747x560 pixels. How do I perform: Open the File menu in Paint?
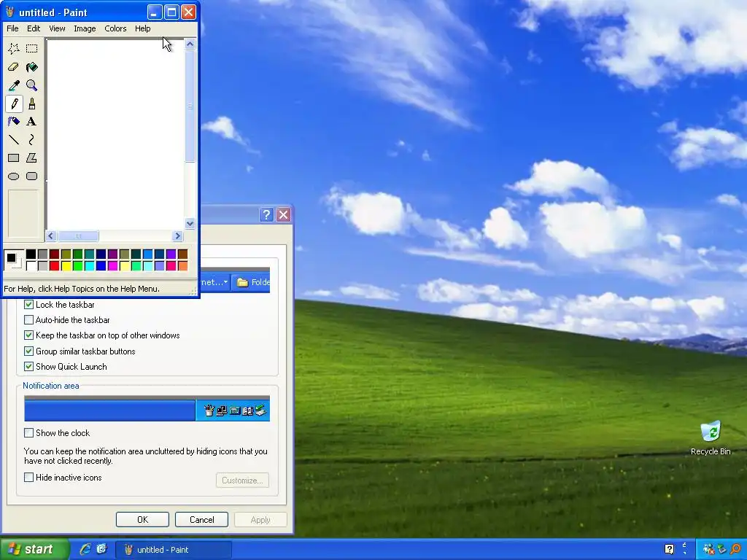(x=12, y=28)
